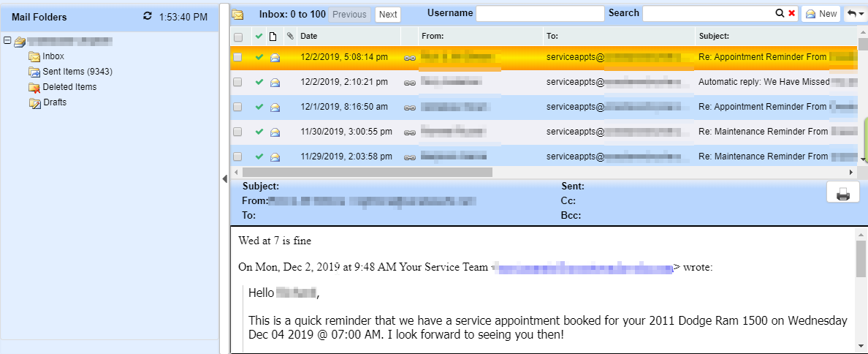Collapse the mailbox root tree node
The image size is (868, 354).
click(x=7, y=42)
